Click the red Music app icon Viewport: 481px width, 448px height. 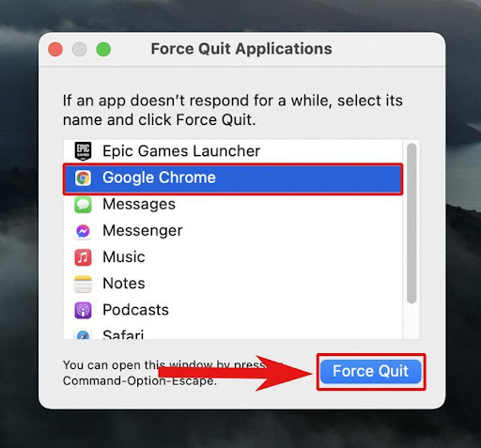(83, 257)
